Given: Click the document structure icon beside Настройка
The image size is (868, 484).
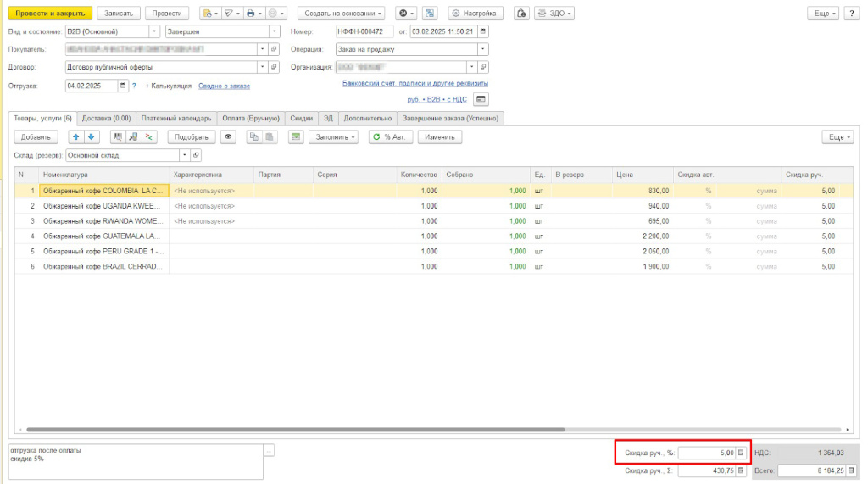Looking at the screenshot, I should click(x=430, y=14).
